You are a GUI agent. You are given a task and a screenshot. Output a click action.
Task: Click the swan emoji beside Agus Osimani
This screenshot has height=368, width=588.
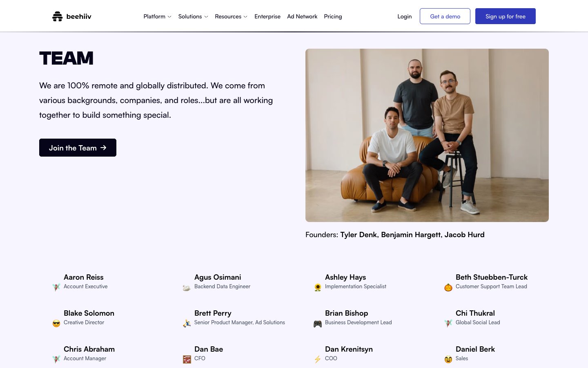pyautogui.click(x=187, y=287)
